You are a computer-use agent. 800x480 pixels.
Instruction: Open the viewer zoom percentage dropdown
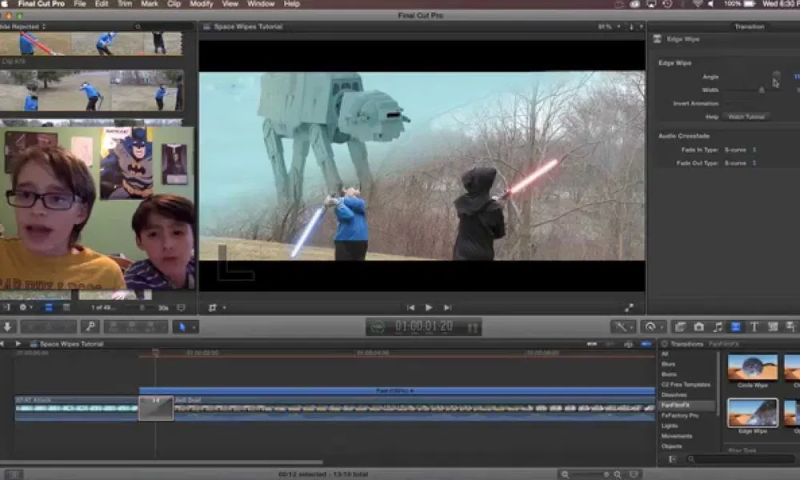[609, 27]
